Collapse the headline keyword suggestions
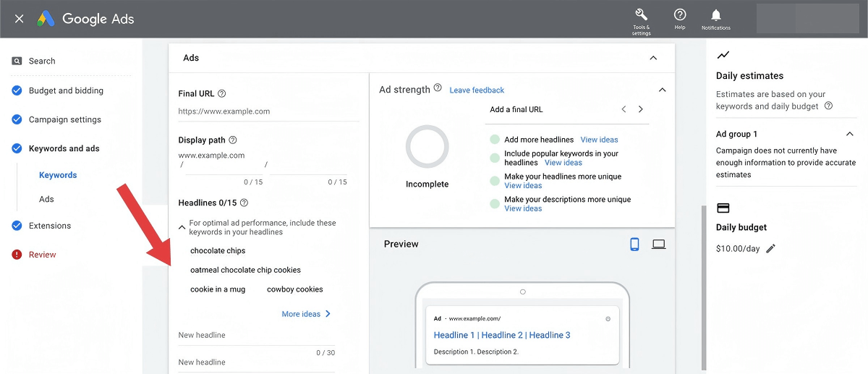The height and width of the screenshot is (374, 868). [182, 227]
